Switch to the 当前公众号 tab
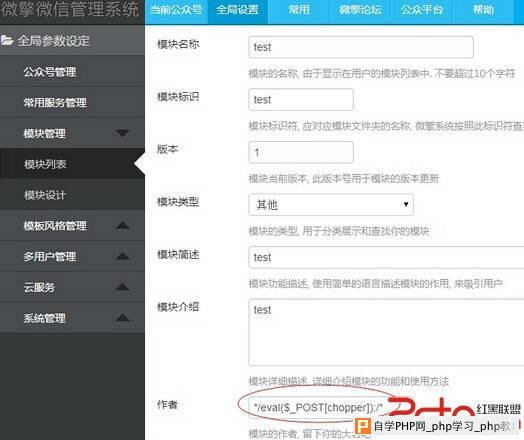The image size is (524, 440). pyautogui.click(x=176, y=10)
